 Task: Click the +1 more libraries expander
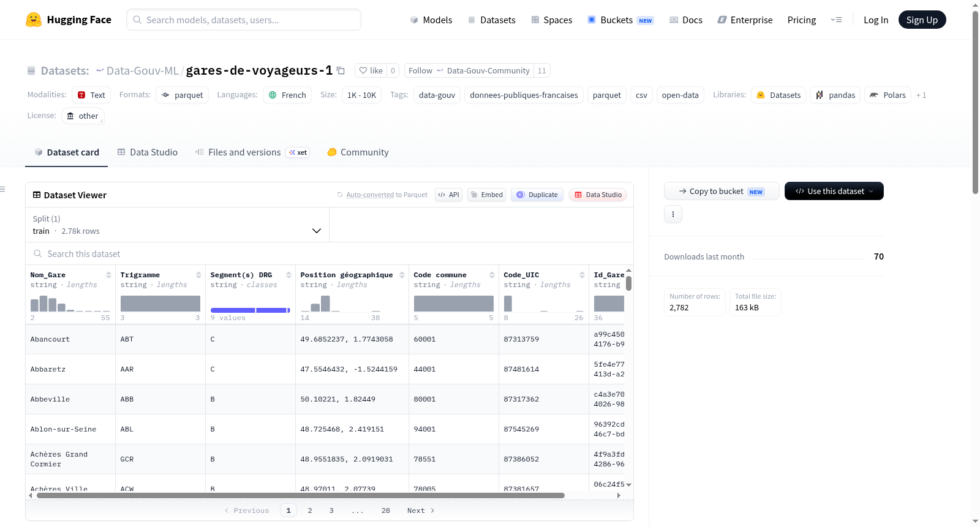pyautogui.click(x=921, y=95)
